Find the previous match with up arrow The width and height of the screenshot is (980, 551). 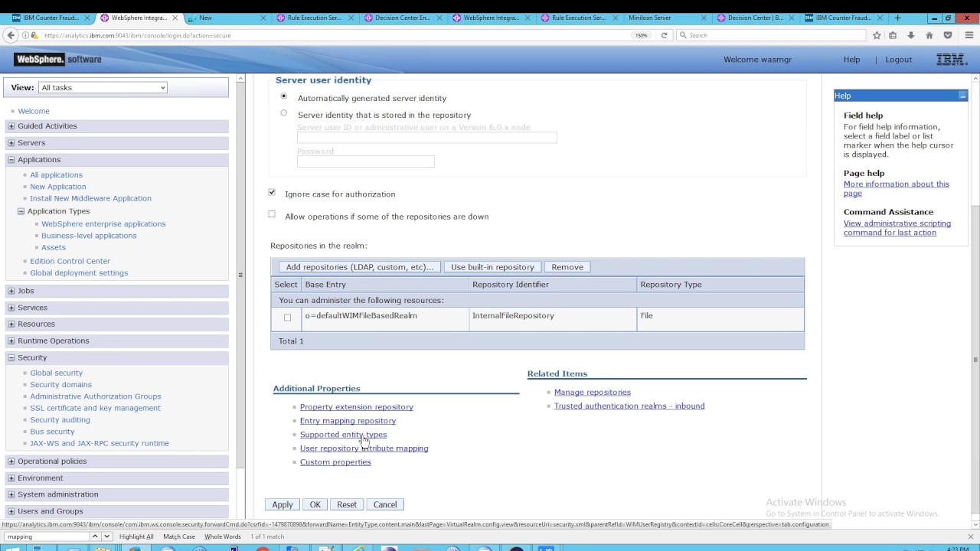(95, 536)
